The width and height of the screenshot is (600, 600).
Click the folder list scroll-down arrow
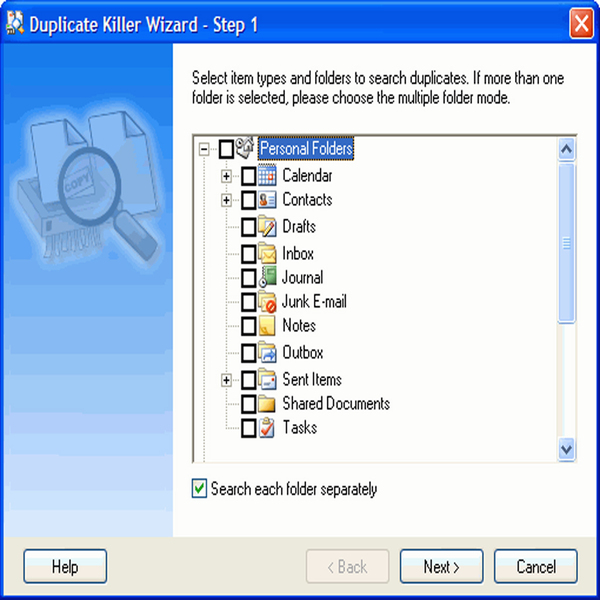point(566,449)
